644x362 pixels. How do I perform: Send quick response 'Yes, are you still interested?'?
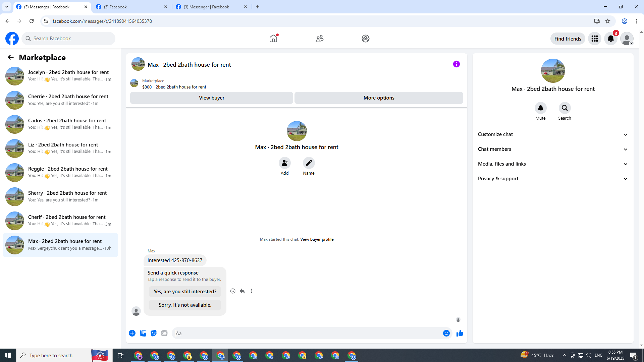pos(185,292)
